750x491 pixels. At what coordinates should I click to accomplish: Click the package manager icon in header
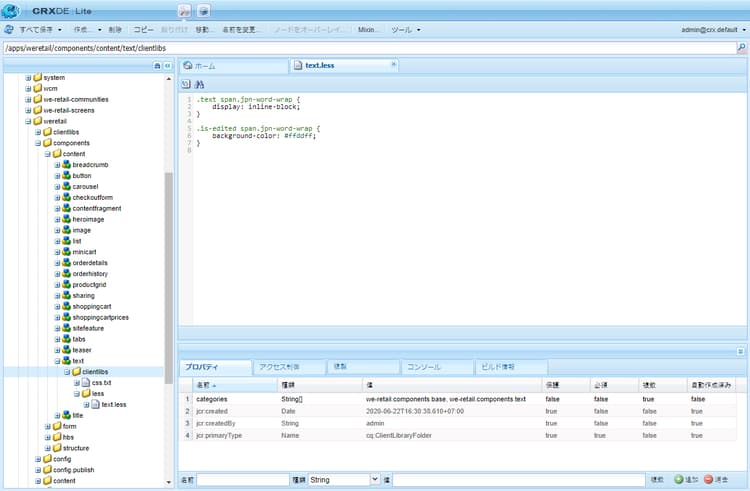tap(204, 9)
